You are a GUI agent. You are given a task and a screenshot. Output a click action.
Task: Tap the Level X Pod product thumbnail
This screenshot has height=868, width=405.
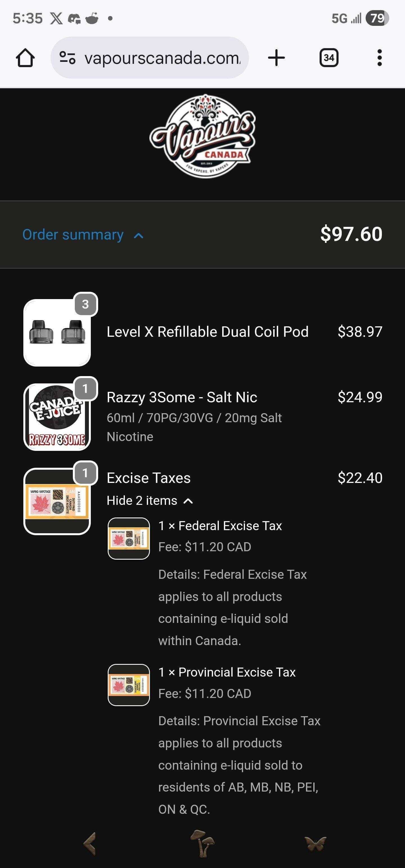[x=57, y=333]
